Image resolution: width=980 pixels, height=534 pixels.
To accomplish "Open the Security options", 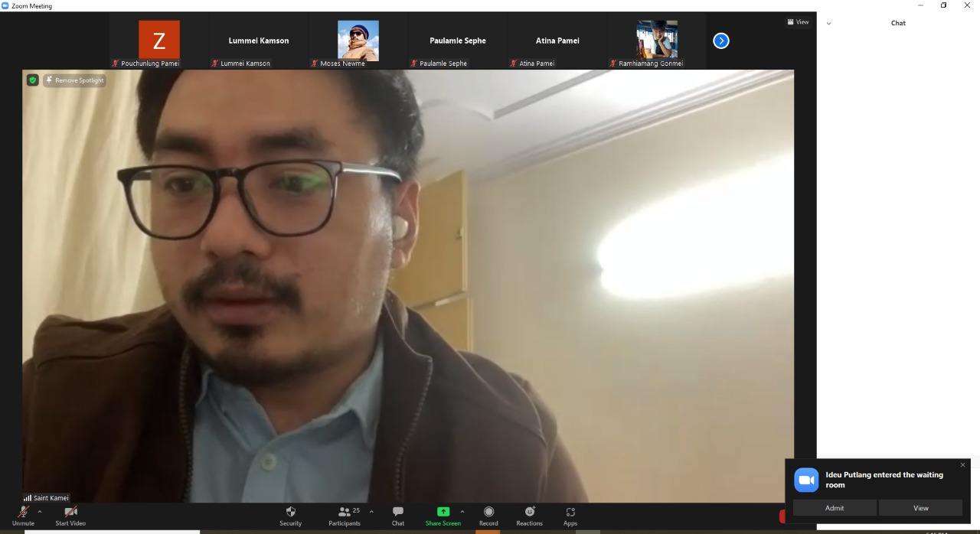I will click(290, 516).
